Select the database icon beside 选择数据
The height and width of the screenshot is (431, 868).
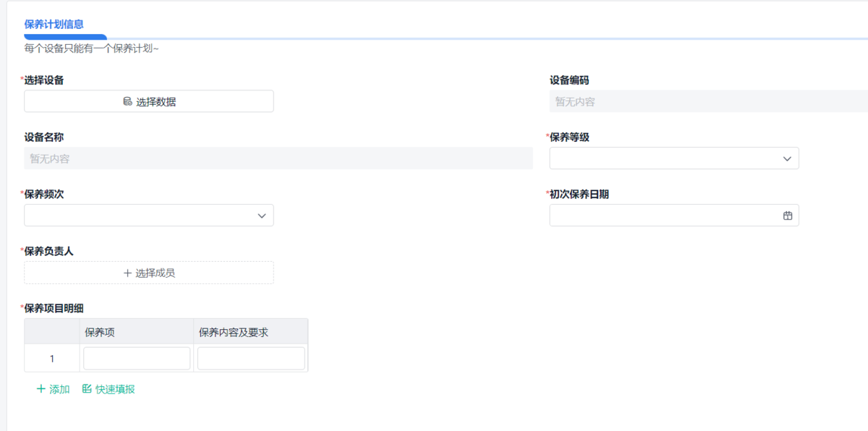click(127, 102)
